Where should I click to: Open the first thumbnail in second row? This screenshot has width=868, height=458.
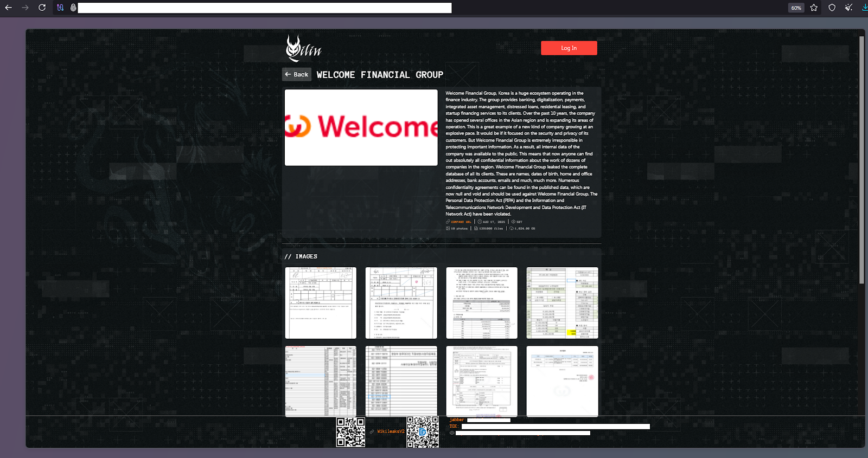(321, 382)
